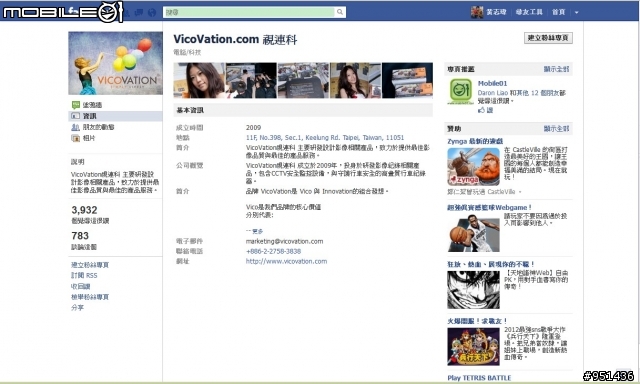Open the Play TETRIS BATTLE ad link
640x384 pixels.
(479, 378)
